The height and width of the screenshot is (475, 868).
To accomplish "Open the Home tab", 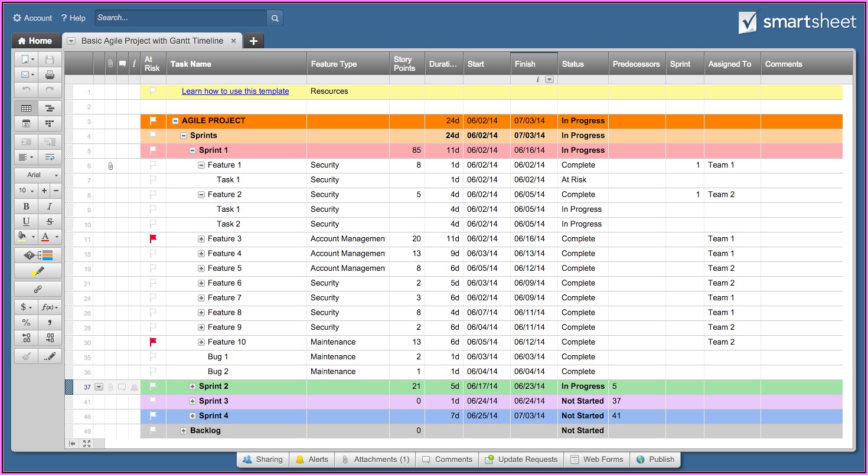I will click(x=35, y=41).
